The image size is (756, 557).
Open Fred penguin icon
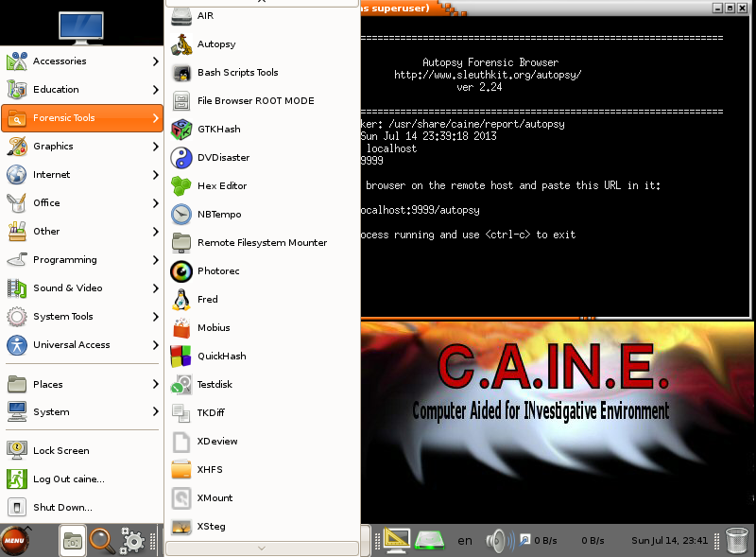tap(181, 300)
